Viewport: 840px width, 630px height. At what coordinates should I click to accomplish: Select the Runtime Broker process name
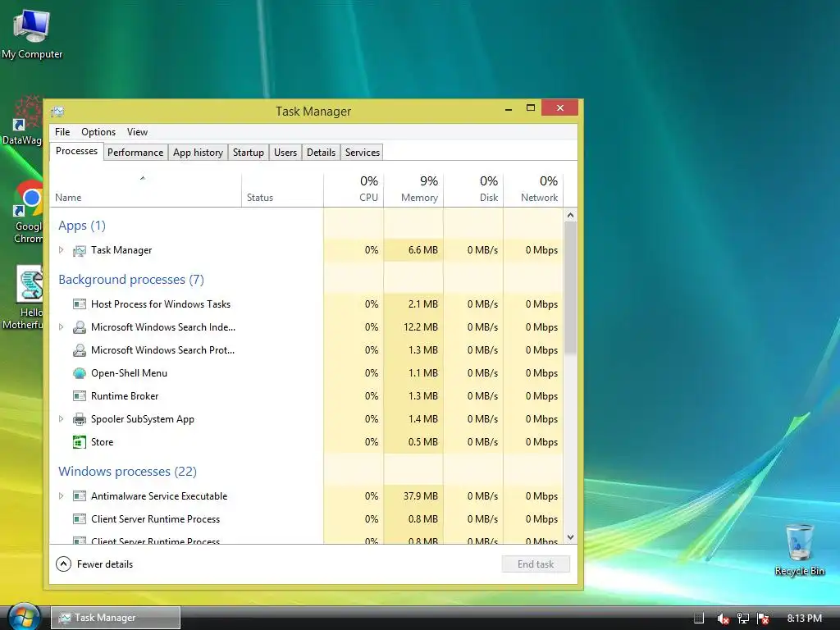click(125, 396)
